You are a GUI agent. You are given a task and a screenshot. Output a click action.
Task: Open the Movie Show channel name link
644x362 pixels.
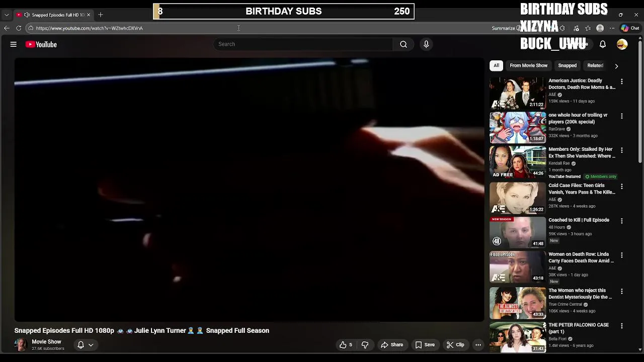[46, 342]
